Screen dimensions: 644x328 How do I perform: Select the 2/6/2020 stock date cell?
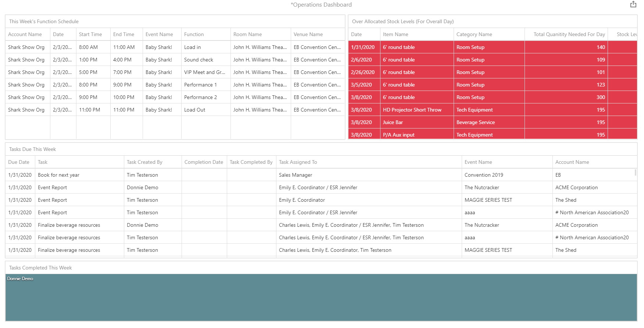[x=364, y=60]
